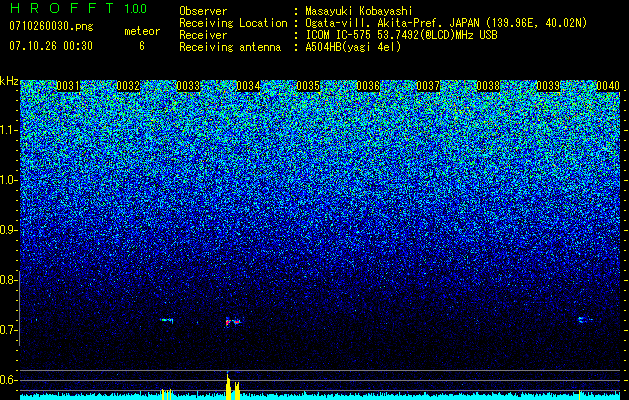The height and width of the screenshot is (400, 629).
Task: Click the meteor count value 6
Action: click(x=142, y=46)
